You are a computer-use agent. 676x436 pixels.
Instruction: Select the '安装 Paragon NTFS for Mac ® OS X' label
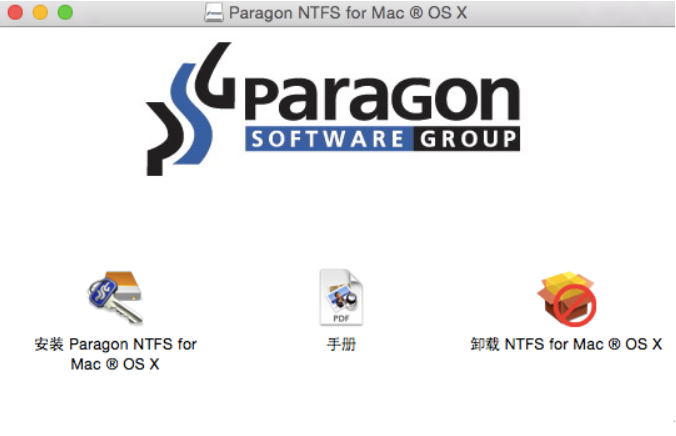pos(116,354)
